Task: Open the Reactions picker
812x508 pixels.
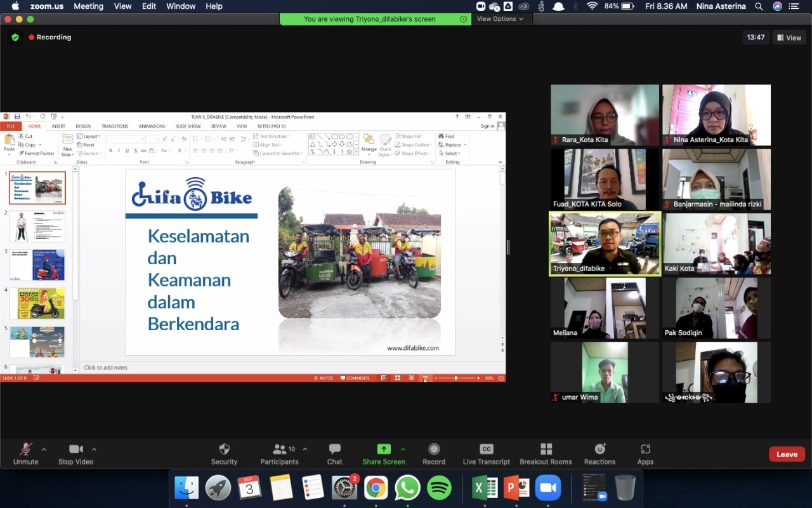Action: 599,454
